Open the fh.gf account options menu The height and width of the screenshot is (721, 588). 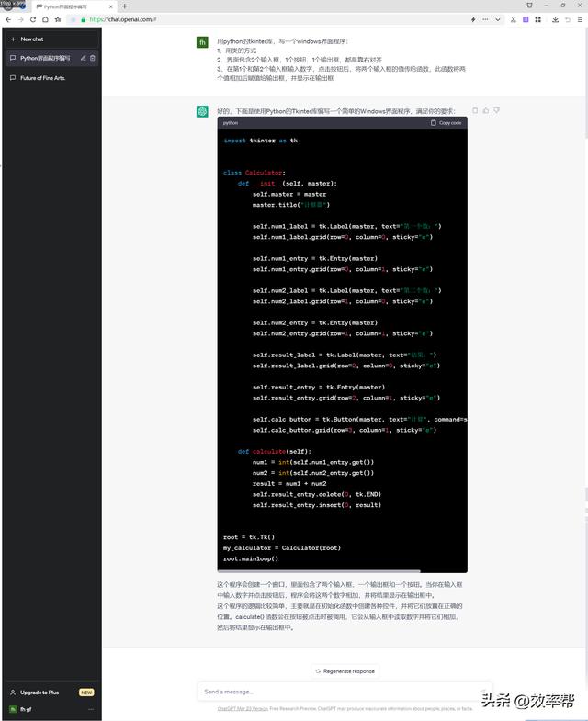pos(90,710)
